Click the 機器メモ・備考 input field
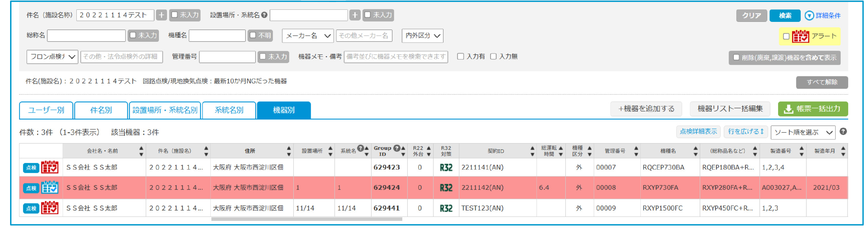Viewport: 868px width, 232px height. coord(396,57)
